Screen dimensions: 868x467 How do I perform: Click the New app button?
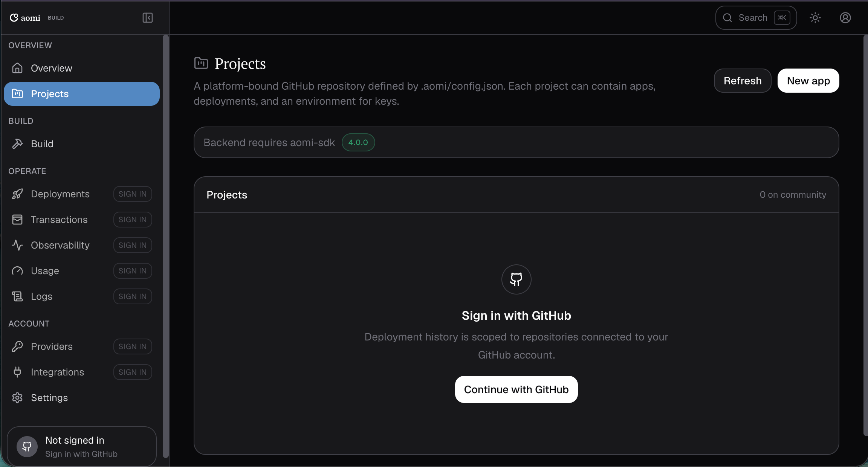pyautogui.click(x=808, y=81)
